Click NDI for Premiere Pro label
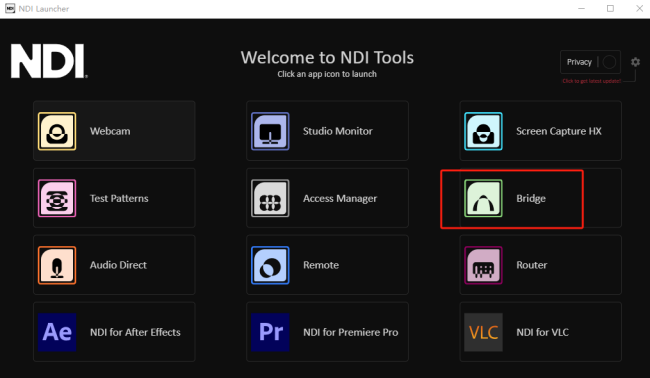Image resolution: width=650 pixels, height=378 pixels. point(351,332)
